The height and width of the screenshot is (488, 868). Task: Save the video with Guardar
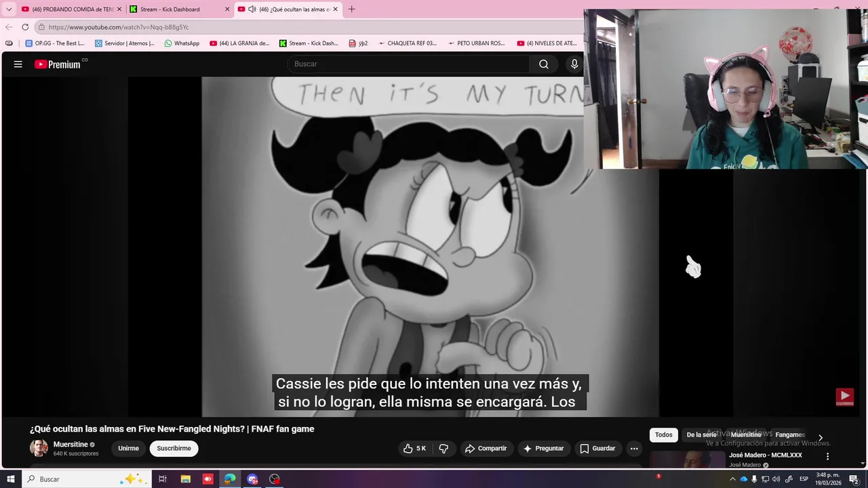click(x=597, y=448)
